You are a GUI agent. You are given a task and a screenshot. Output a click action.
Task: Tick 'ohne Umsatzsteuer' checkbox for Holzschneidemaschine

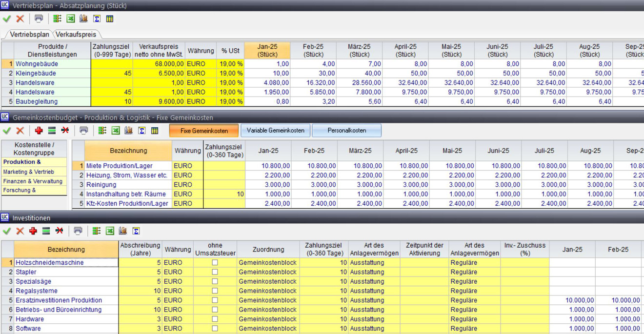click(x=215, y=263)
